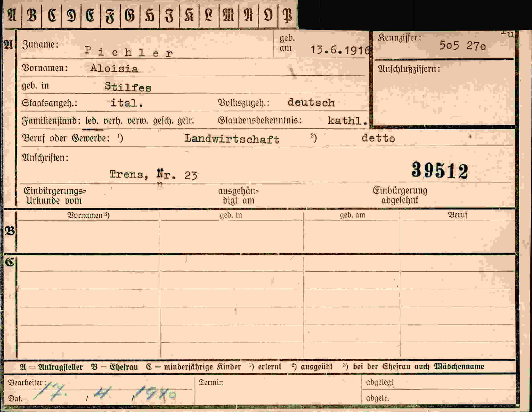Click the 'Volkszugeh.:' label
The width and height of the screenshot is (532, 412).
click(x=244, y=103)
